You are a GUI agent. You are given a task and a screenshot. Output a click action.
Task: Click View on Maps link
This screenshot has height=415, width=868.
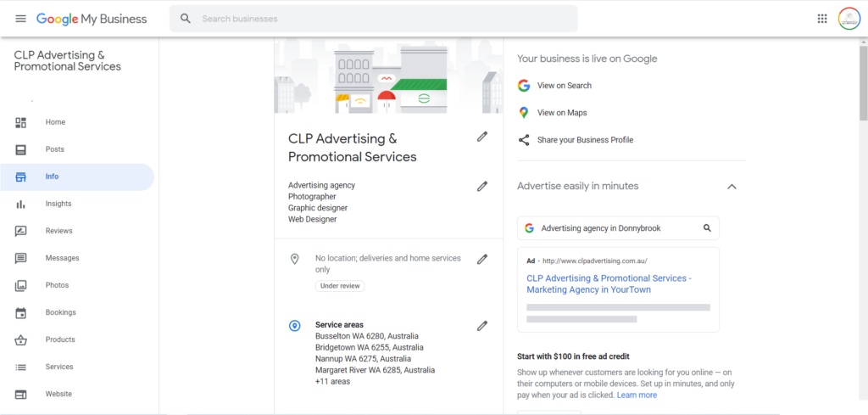click(562, 113)
